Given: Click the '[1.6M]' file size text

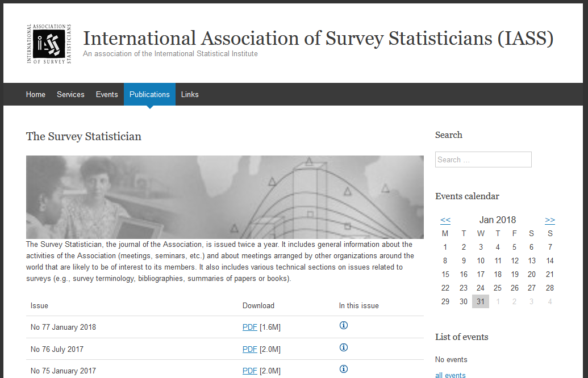Looking at the screenshot, I should (x=270, y=327).
